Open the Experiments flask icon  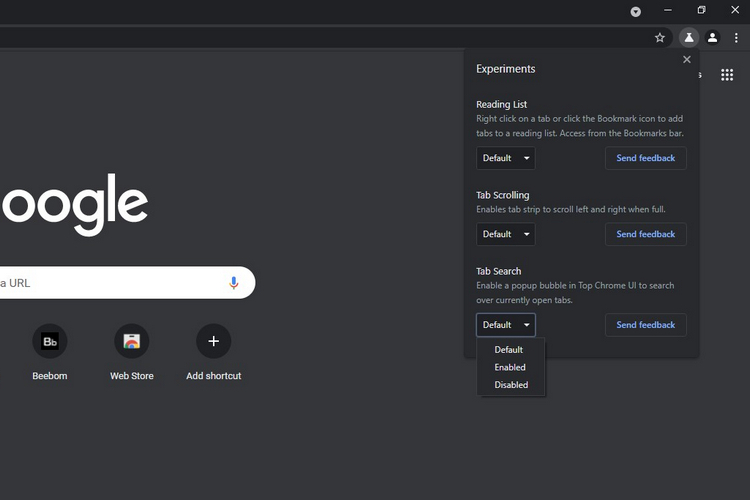[688, 38]
